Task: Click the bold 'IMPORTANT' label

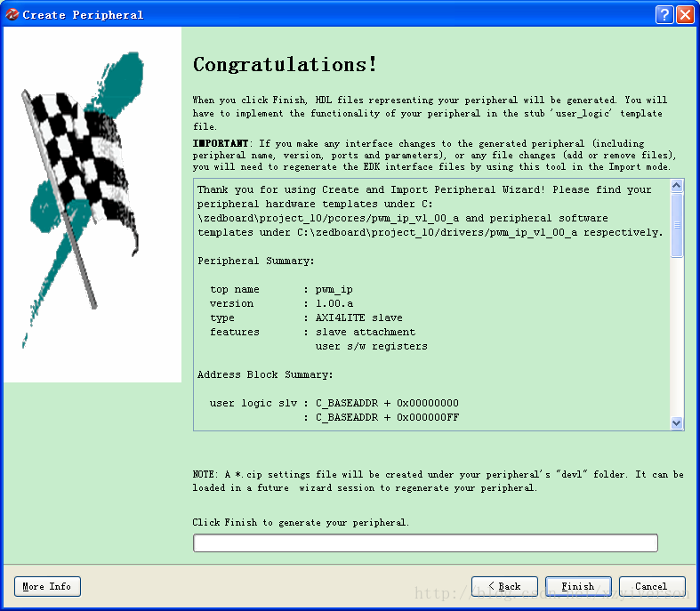Action: [x=221, y=143]
